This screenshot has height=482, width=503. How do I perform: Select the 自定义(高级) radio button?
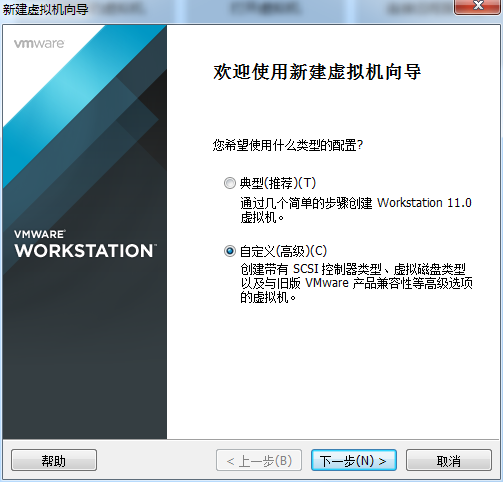click(230, 251)
